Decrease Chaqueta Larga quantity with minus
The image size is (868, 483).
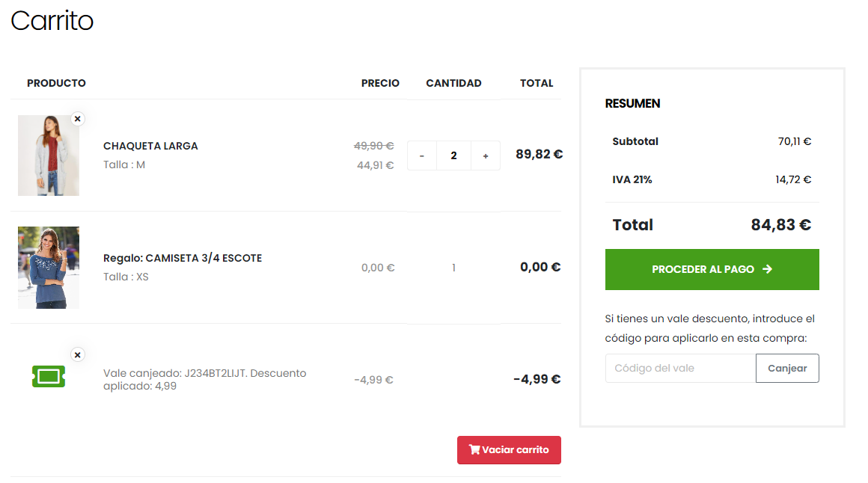[422, 156]
